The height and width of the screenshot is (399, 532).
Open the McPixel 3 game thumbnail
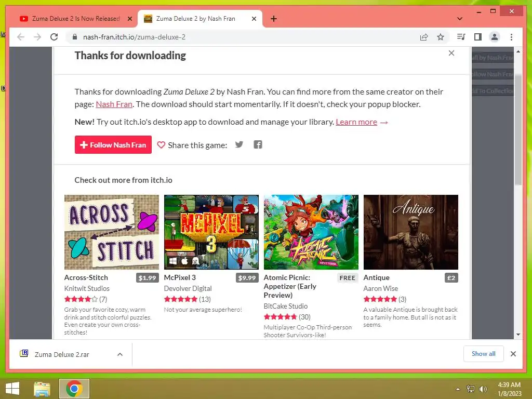[x=211, y=232]
